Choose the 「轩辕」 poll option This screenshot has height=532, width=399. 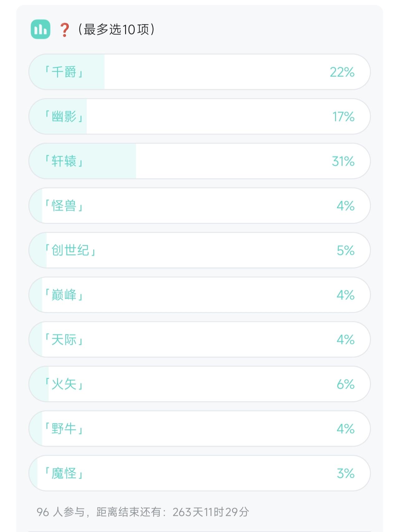coord(64,161)
